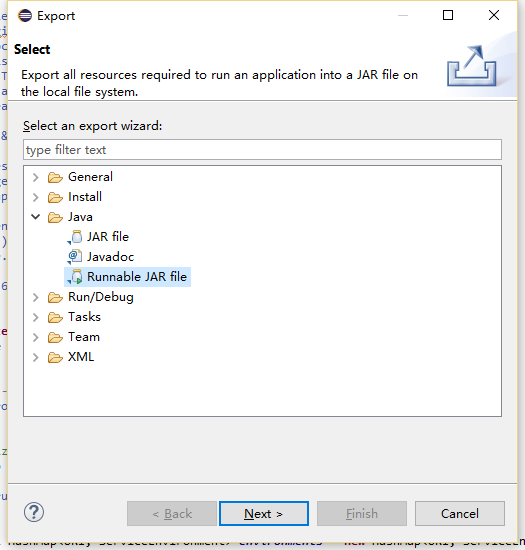Focus the type filter text field
525x550 pixels.
point(262,150)
